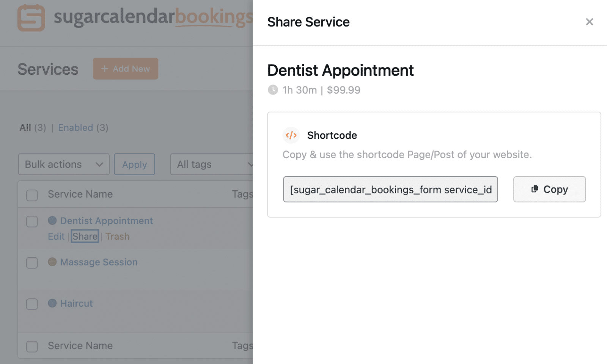Click the status dot beside Haircut
607x364 pixels.
[52, 303]
